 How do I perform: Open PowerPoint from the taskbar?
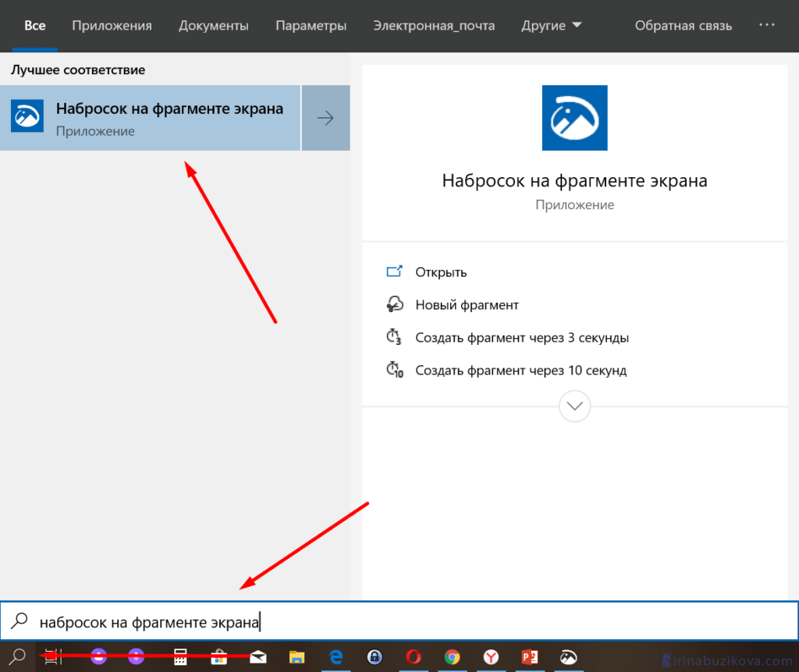pyautogui.click(x=530, y=657)
